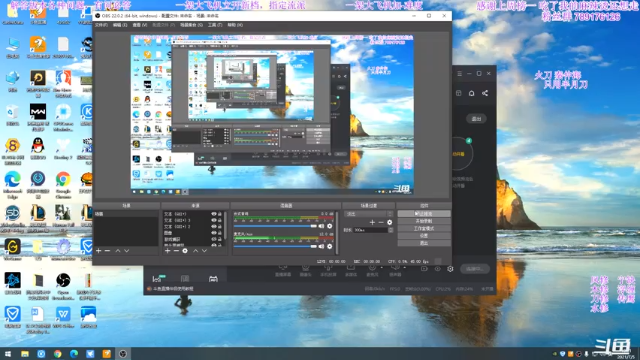Open Chrome from the Windows taskbar
640x360 pixels.
pyautogui.click(x=58, y=354)
